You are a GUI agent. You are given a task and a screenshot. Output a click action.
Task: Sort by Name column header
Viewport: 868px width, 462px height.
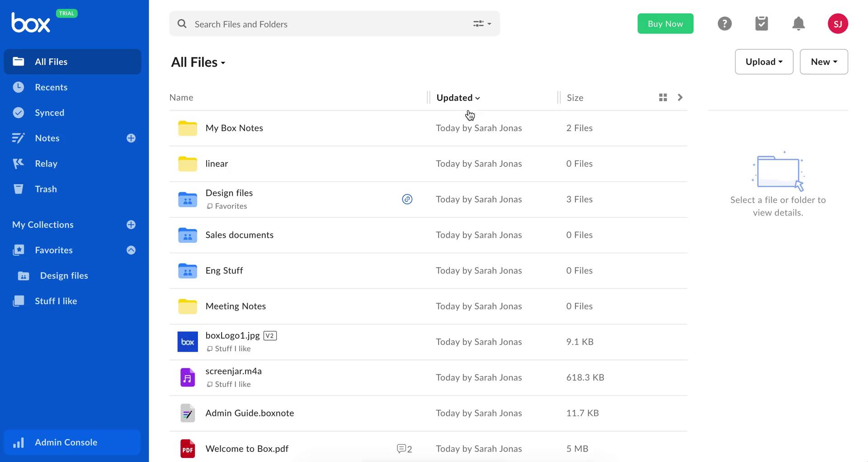[181, 98]
